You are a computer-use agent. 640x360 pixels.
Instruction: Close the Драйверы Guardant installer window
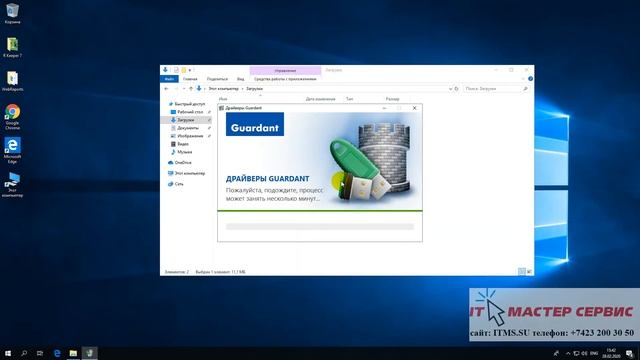point(415,108)
